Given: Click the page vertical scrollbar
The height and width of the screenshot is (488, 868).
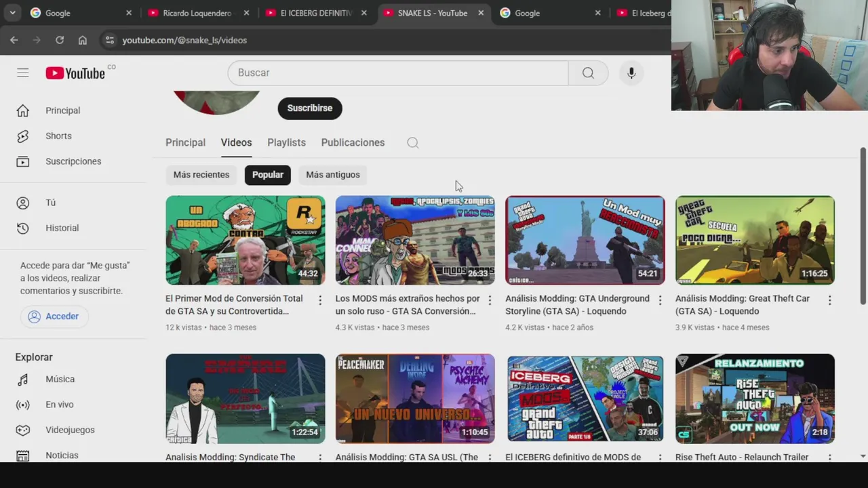Looking at the screenshot, I should (863, 226).
